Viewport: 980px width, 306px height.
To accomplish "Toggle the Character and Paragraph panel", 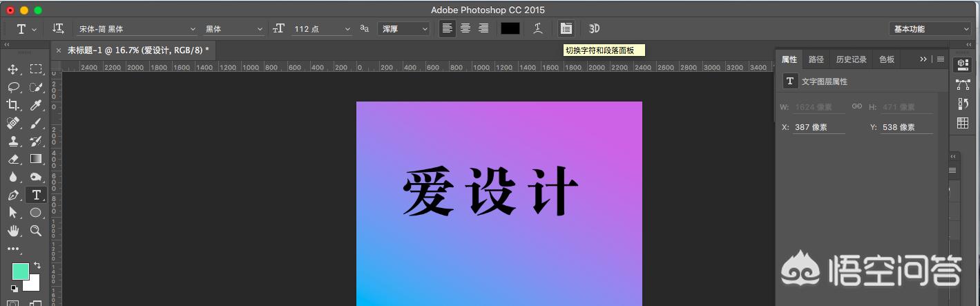I will click(566, 28).
